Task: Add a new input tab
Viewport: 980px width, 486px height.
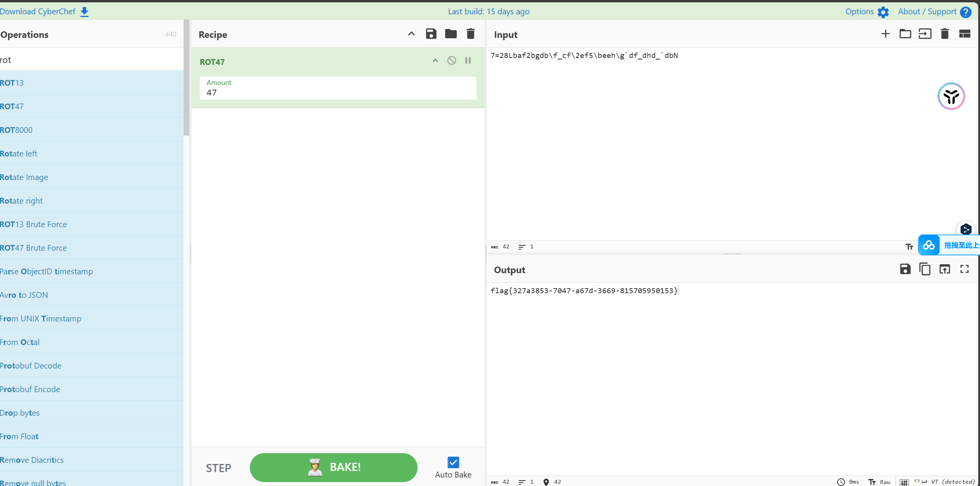Action: coord(885,34)
